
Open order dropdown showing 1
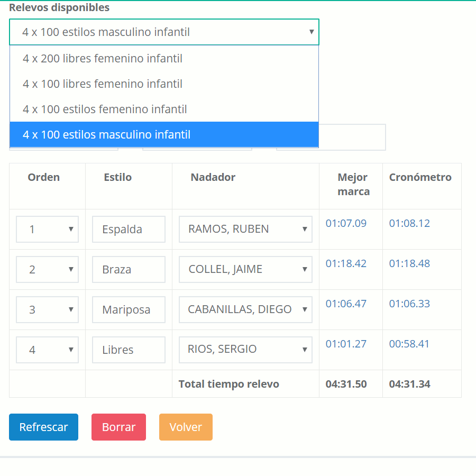pos(48,229)
